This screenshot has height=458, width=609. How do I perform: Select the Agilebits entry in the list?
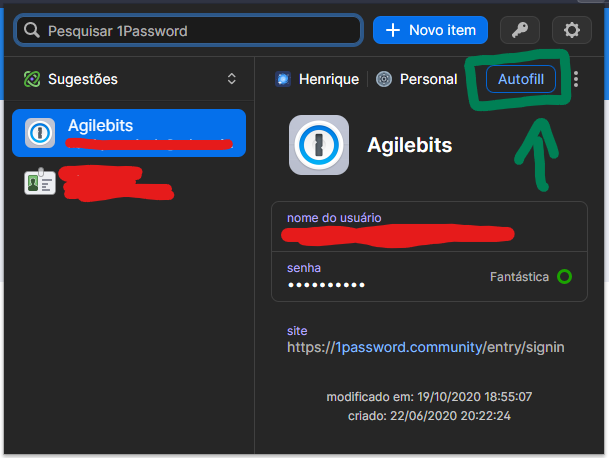pyautogui.click(x=127, y=133)
